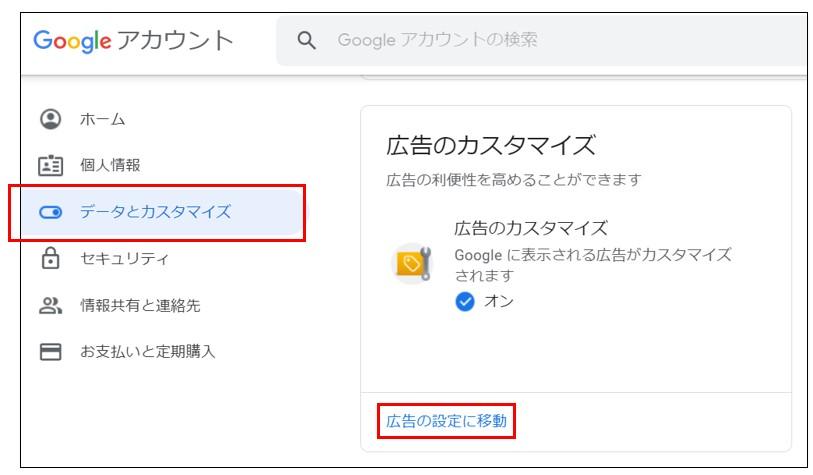Follow the 広告の設定に移動 link

point(446,421)
